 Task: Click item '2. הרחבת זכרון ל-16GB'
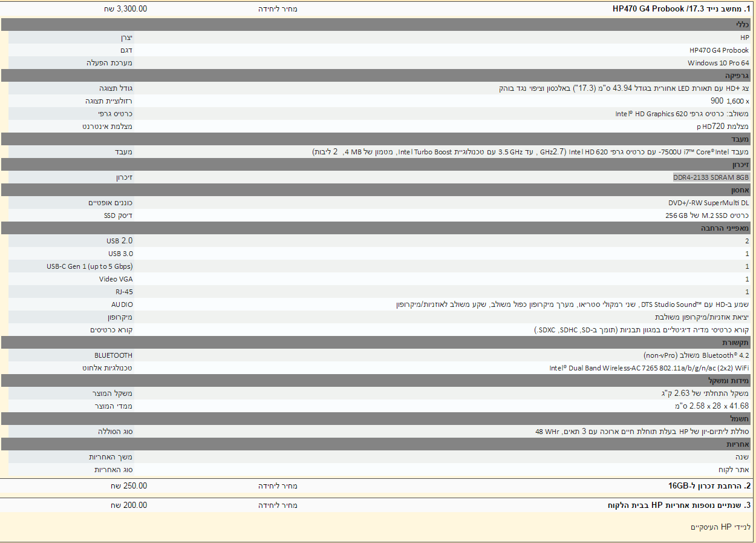click(709, 485)
